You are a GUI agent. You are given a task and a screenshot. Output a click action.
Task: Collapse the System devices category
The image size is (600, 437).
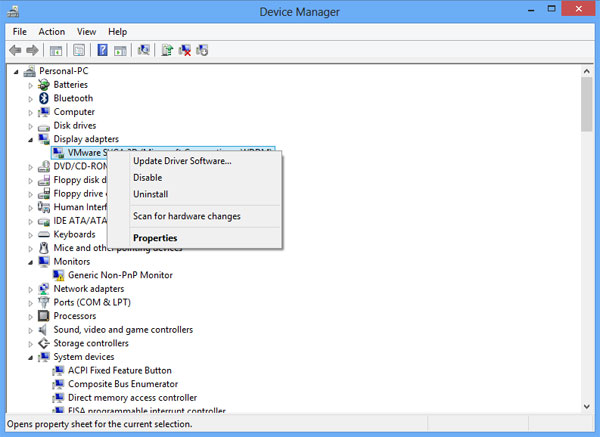pos(31,357)
